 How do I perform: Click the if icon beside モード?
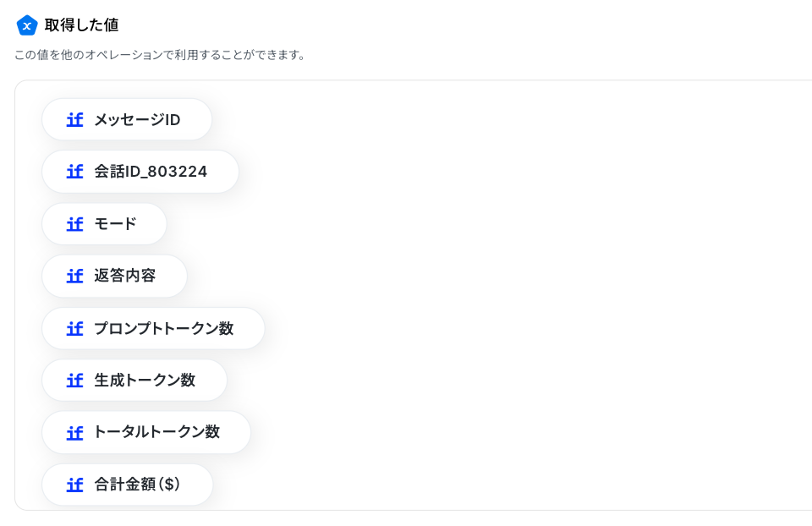(x=74, y=224)
